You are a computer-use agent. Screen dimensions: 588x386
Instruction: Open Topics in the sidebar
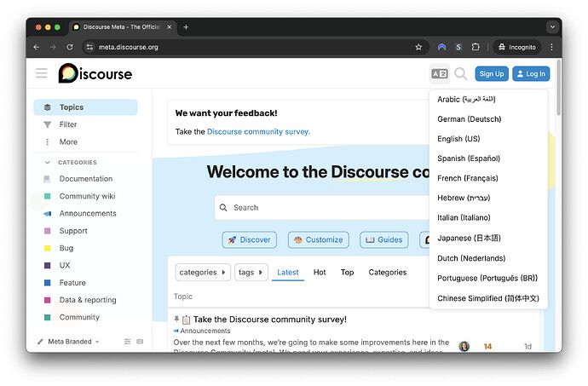pos(85,107)
